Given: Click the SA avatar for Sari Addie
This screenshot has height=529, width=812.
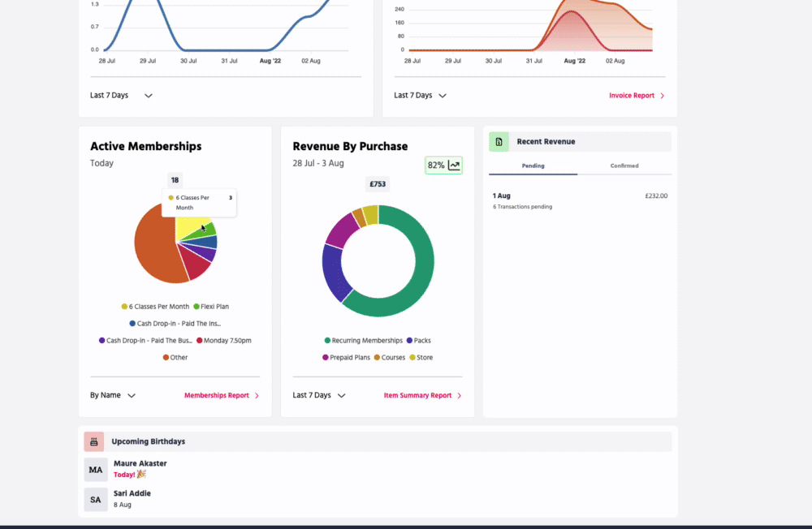Looking at the screenshot, I should [x=96, y=499].
